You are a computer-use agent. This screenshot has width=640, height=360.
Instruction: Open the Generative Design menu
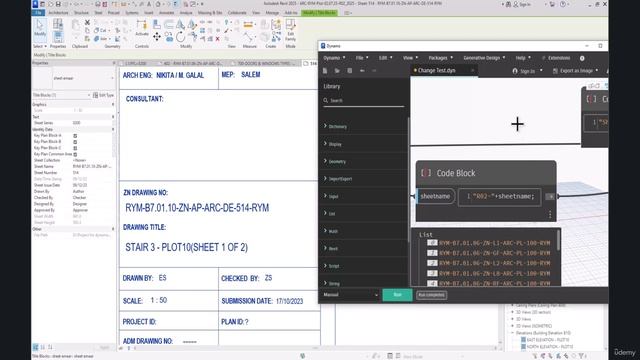[484, 58]
